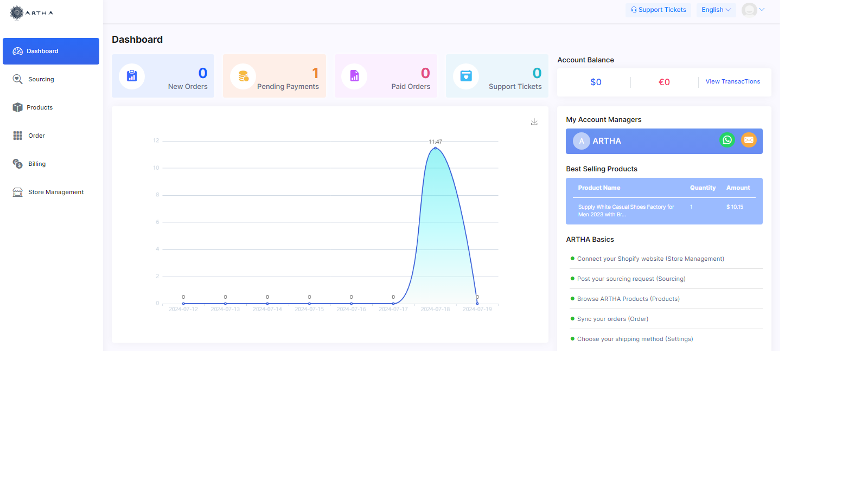This screenshot has width=868, height=488.
Task: Open the Support Tickets card label
Action: 515,87
